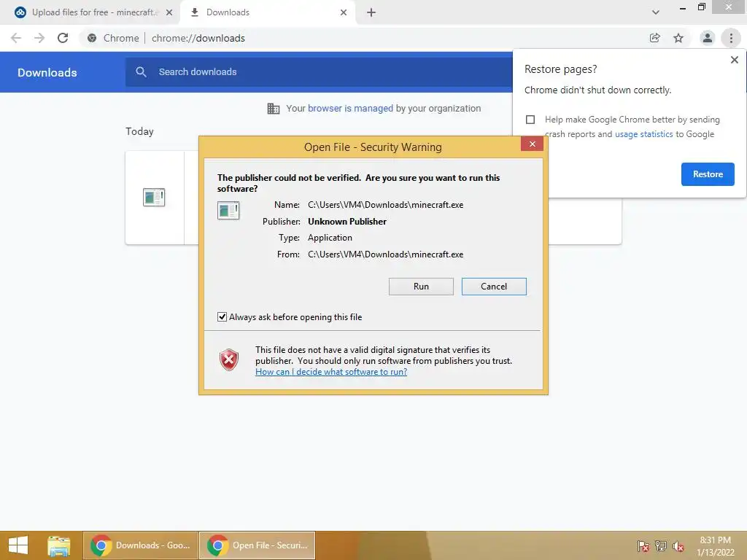Click the Action Center flag tray icon
This screenshot has width=747, height=560.
click(643, 546)
